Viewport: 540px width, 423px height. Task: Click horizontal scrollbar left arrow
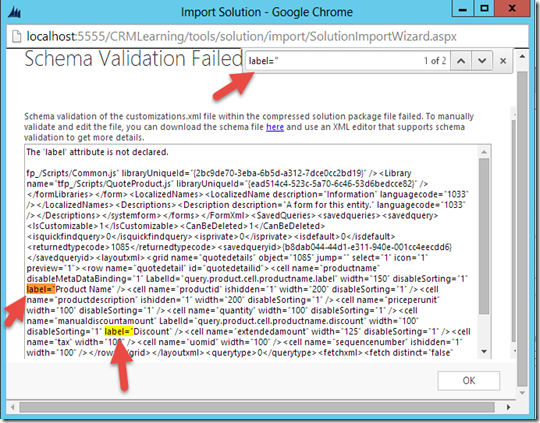13,407
